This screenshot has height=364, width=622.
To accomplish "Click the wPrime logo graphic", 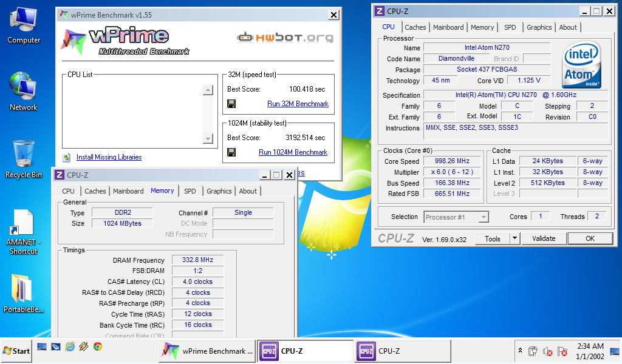I will pyautogui.click(x=125, y=41).
